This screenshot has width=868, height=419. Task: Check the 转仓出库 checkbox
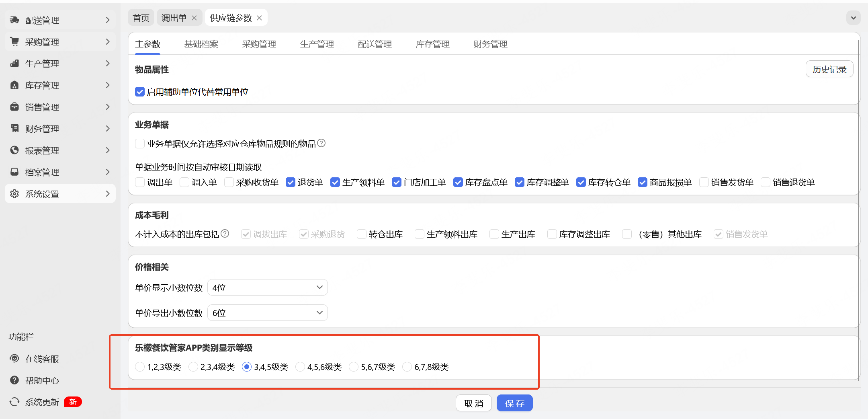pyautogui.click(x=362, y=234)
